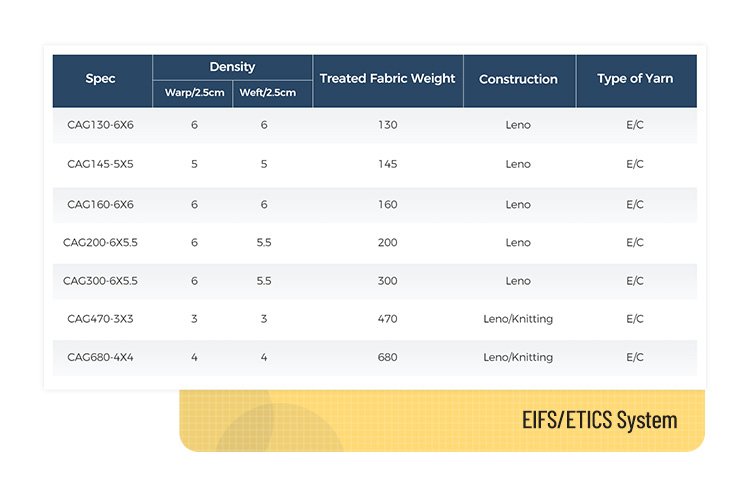Click the CAG160-6X6 spec cell
750x498 pixels.
100,204
